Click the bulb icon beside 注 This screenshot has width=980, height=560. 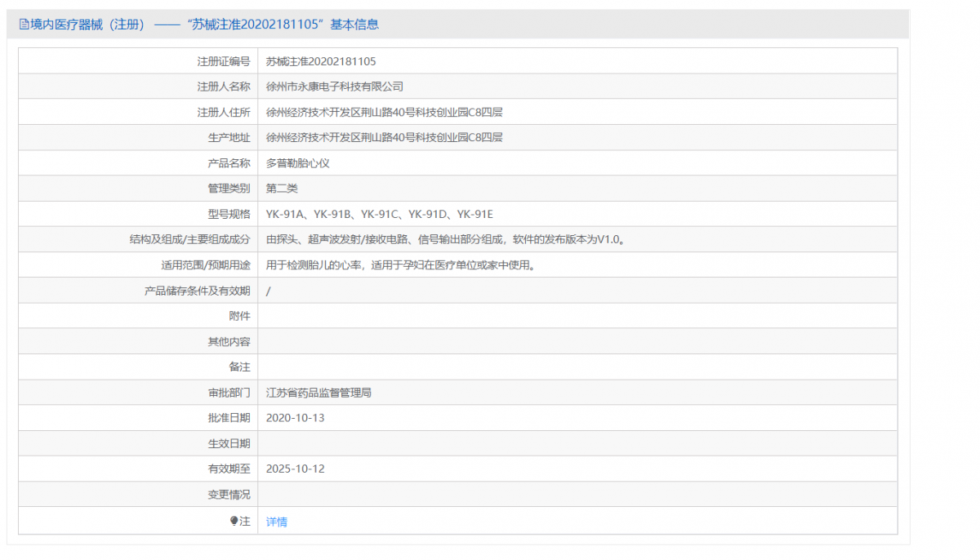[234, 521]
